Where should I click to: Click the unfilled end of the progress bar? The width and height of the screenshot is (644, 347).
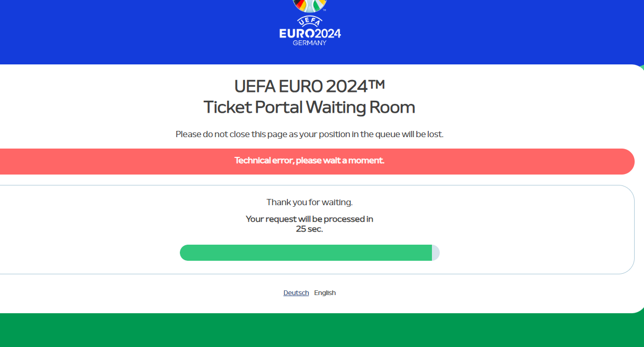tap(436, 253)
